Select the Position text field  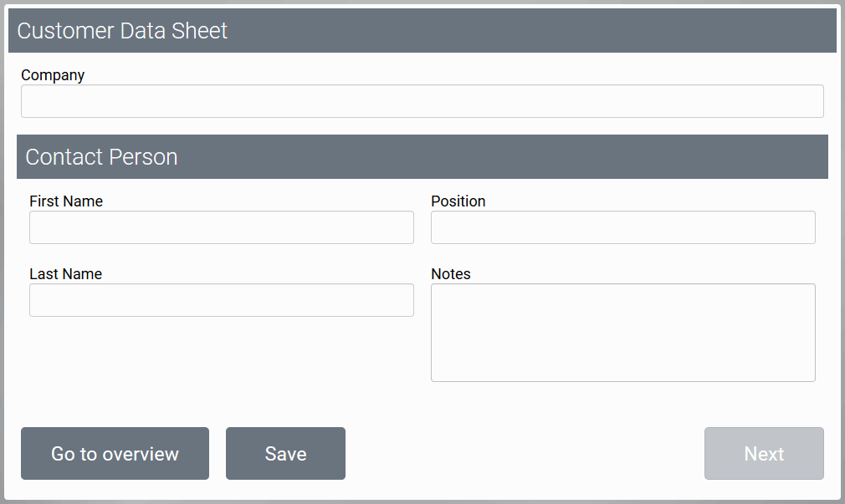click(x=622, y=227)
